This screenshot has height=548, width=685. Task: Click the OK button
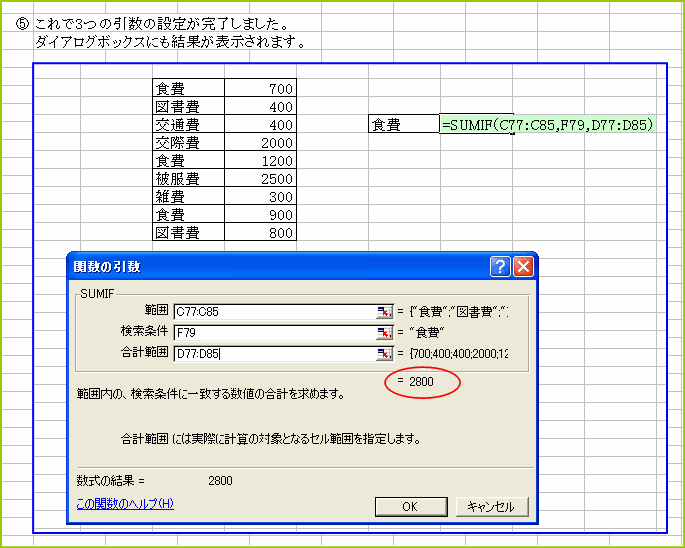pyautogui.click(x=411, y=506)
